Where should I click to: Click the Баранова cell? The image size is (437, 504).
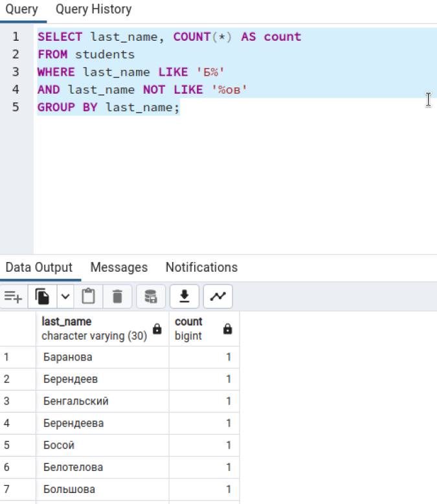[x=102, y=357]
